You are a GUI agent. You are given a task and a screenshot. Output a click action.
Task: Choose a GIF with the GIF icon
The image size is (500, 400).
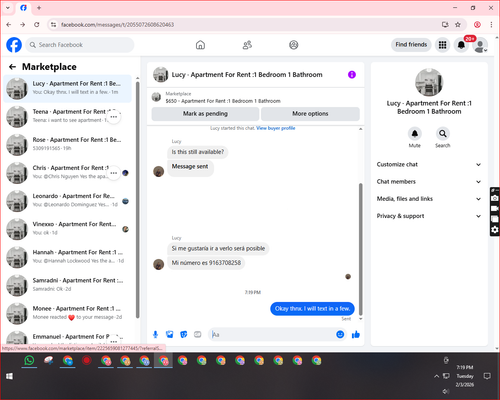[x=198, y=334]
